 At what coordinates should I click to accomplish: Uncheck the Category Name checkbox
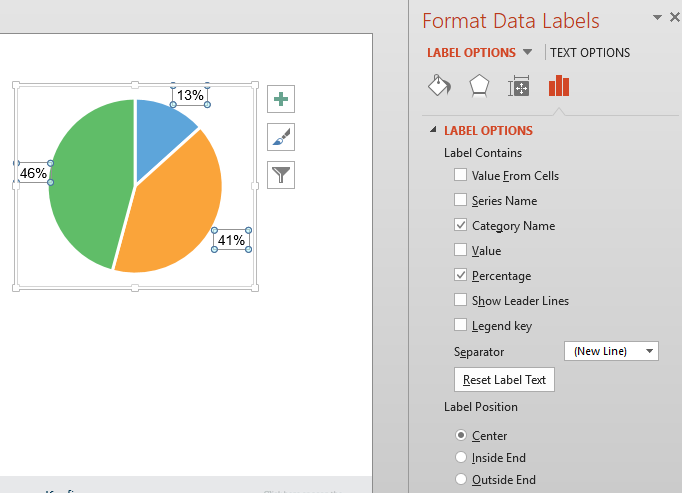point(460,225)
